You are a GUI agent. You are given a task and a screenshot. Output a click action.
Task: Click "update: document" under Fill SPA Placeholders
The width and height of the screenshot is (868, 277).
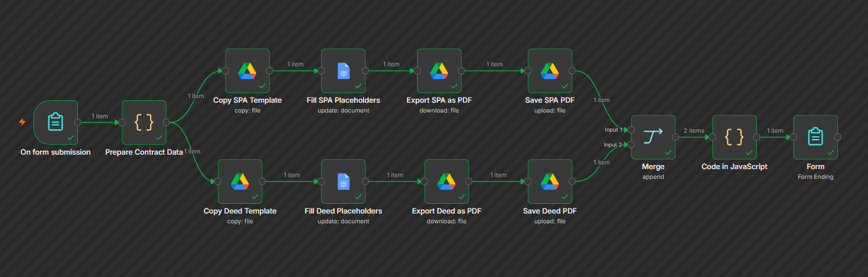[343, 111]
